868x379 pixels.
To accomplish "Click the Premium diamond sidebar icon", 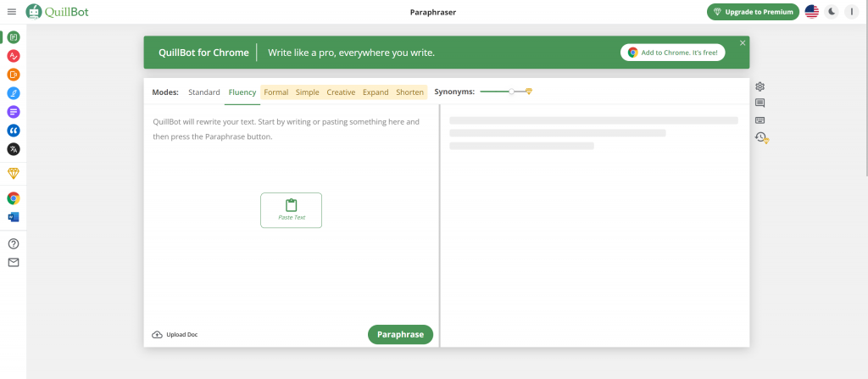I will [x=14, y=174].
